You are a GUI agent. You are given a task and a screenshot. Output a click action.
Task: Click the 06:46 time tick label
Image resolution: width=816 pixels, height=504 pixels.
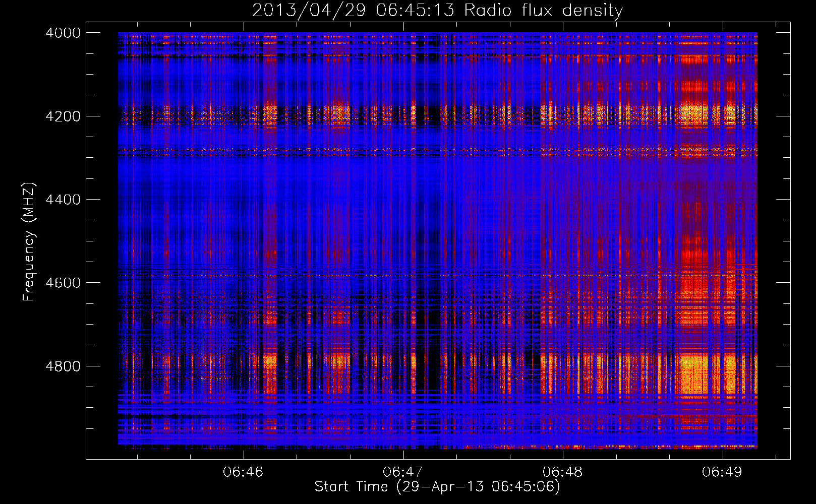[x=243, y=472]
